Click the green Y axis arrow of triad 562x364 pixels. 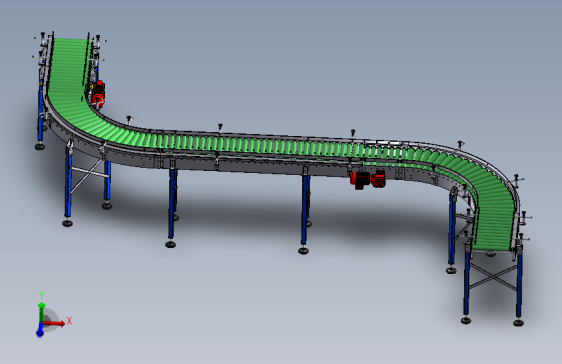tap(41, 312)
